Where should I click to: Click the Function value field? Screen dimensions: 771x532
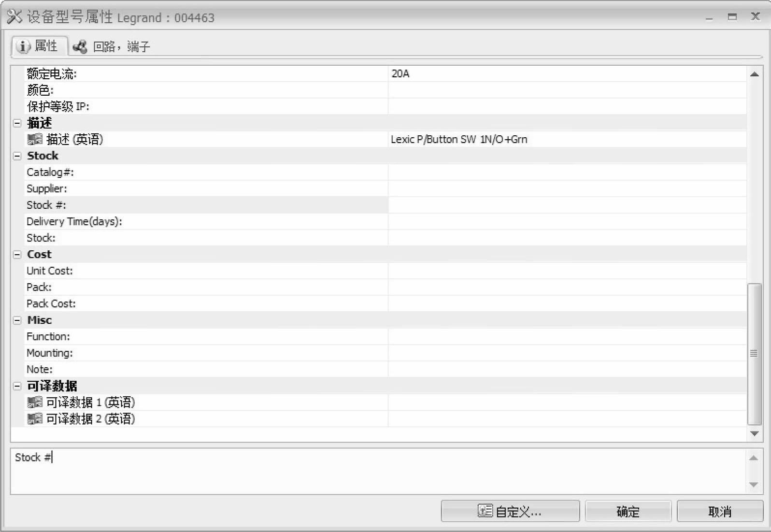[x=567, y=336]
